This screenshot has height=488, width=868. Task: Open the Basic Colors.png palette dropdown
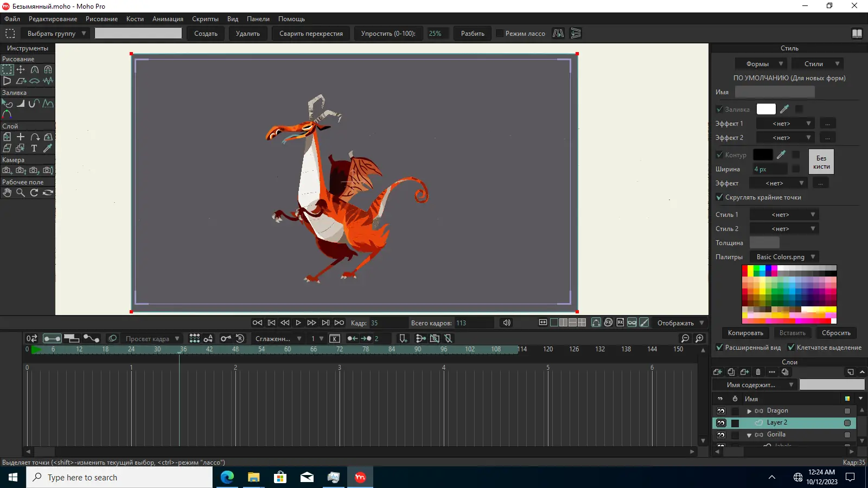point(784,257)
